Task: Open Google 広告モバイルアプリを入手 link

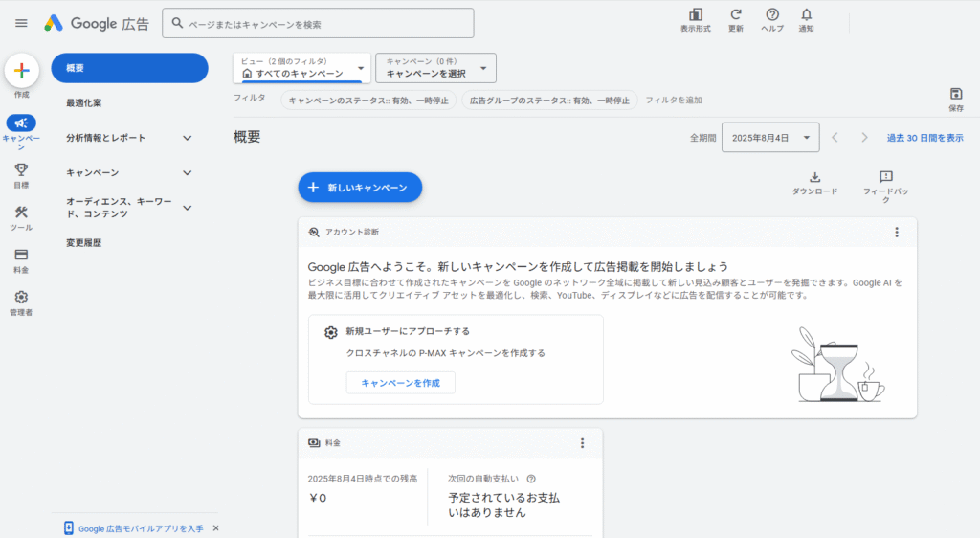Action: (141, 528)
